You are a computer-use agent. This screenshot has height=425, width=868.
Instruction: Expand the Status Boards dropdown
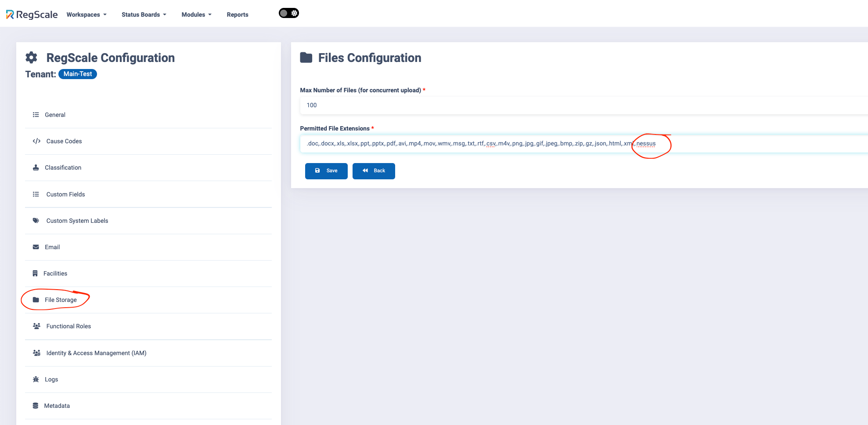point(144,15)
